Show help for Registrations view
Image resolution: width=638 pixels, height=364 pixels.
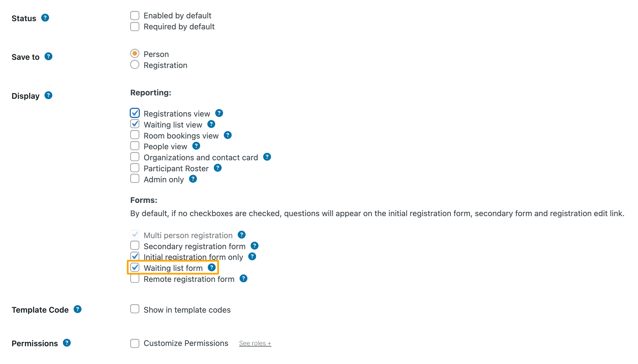point(219,113)
